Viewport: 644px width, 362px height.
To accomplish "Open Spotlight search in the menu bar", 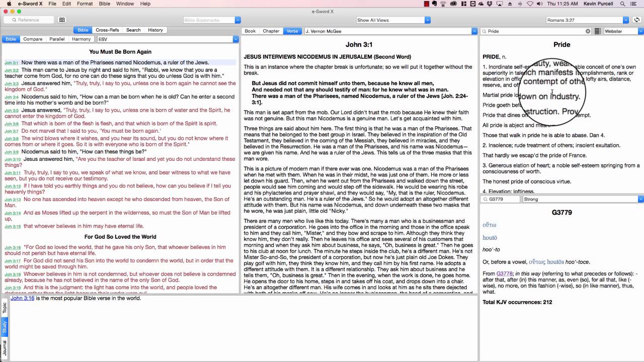I will click(622, 4).
